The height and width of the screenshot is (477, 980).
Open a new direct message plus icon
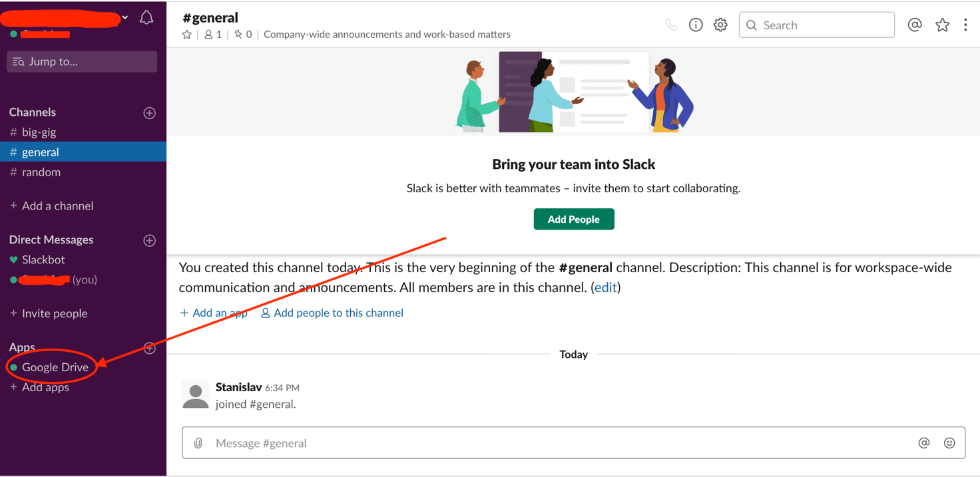tap(150, 240)
